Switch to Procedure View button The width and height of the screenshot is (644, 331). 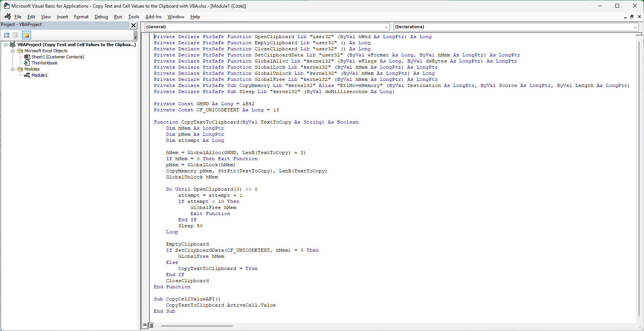point(145,326)
